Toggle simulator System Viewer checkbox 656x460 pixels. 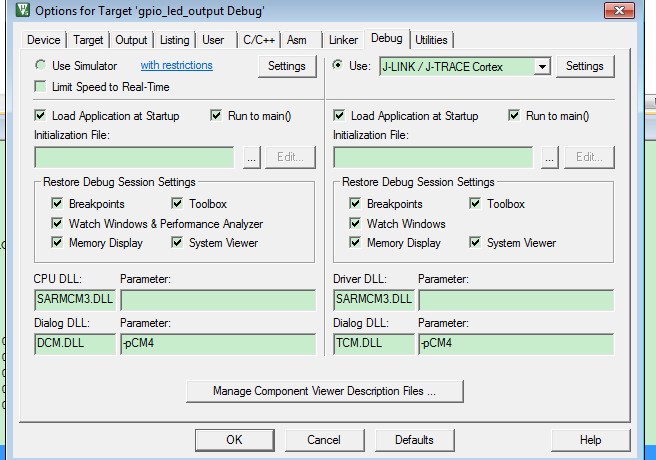[177, 243]
